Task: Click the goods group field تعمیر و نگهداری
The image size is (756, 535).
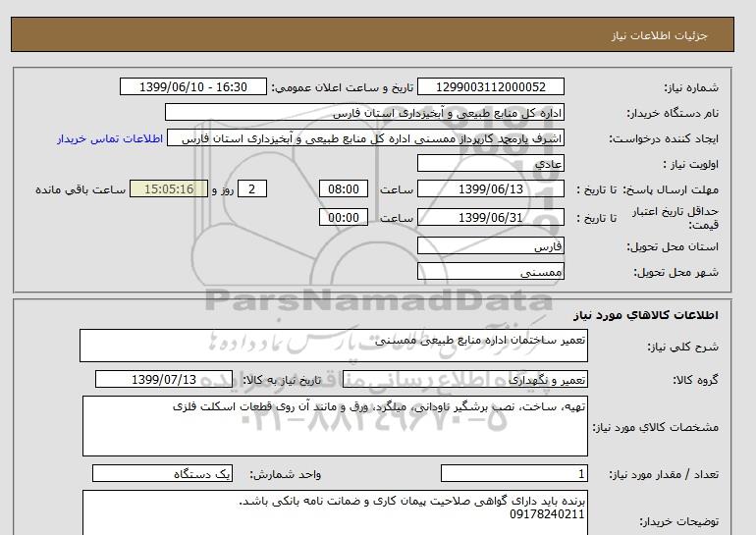Action: coord(465,379)
